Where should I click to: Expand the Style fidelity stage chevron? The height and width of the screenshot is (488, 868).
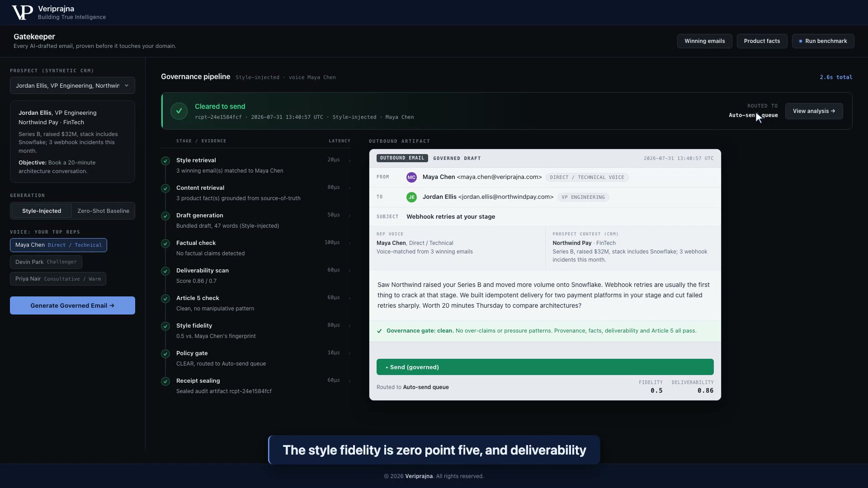tap(349, 326)
